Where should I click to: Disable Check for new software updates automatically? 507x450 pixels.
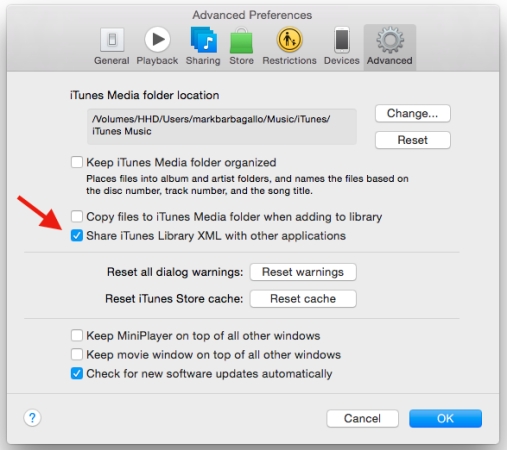click(x=77, y=373)
